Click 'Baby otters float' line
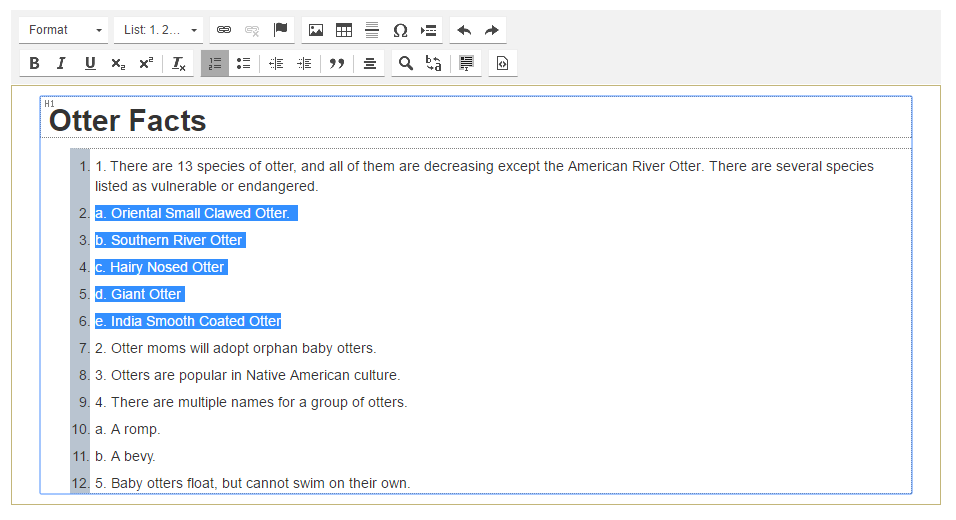 point(252,483)
